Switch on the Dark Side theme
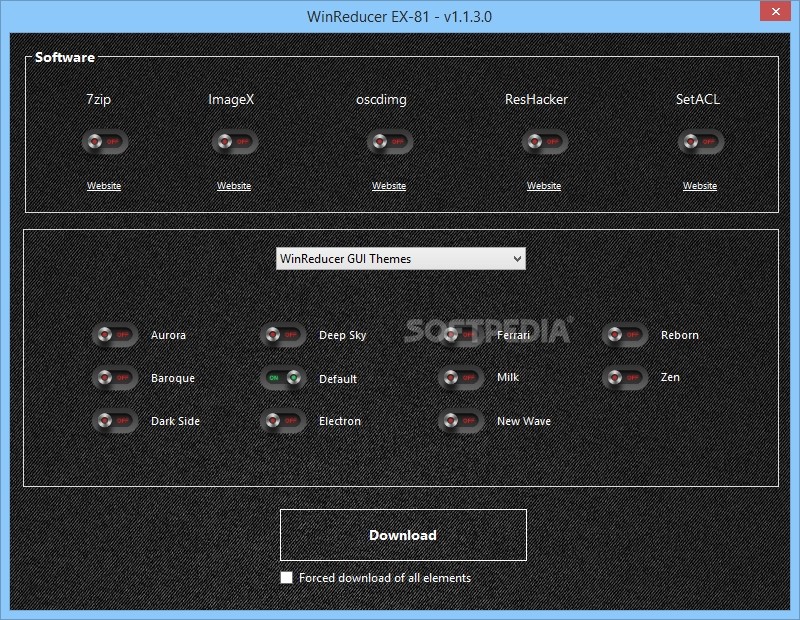Screen dimensions: 800x620 [115, 420]
